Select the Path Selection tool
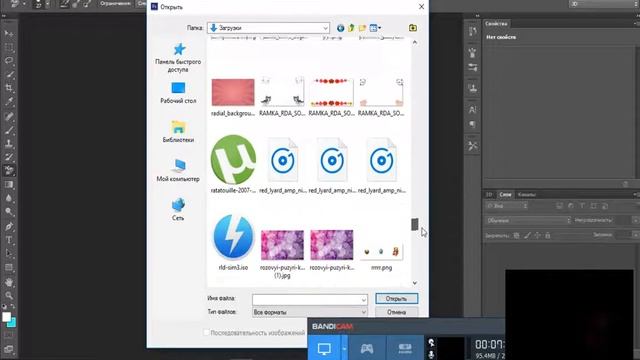This screenshot has height=360, width=640. point(9,253)
